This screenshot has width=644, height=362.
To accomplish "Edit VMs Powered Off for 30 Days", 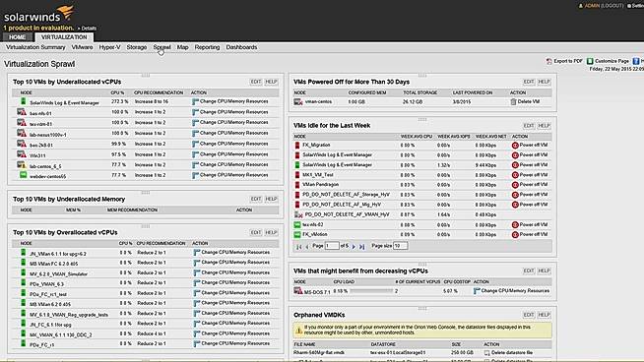I will pyautogui.click(x=529, y=82).
